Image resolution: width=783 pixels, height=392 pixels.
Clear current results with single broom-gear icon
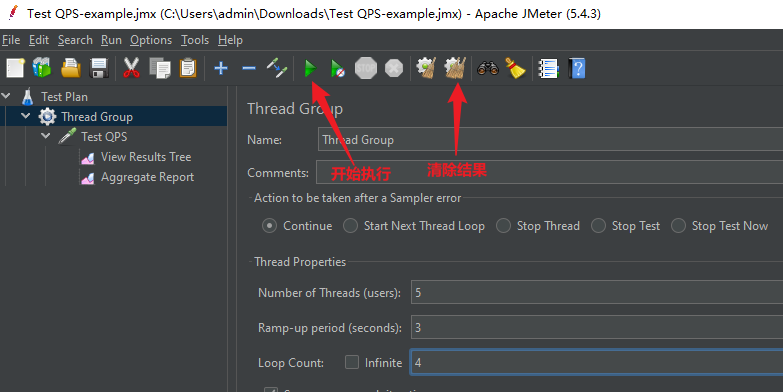point(426,68)
